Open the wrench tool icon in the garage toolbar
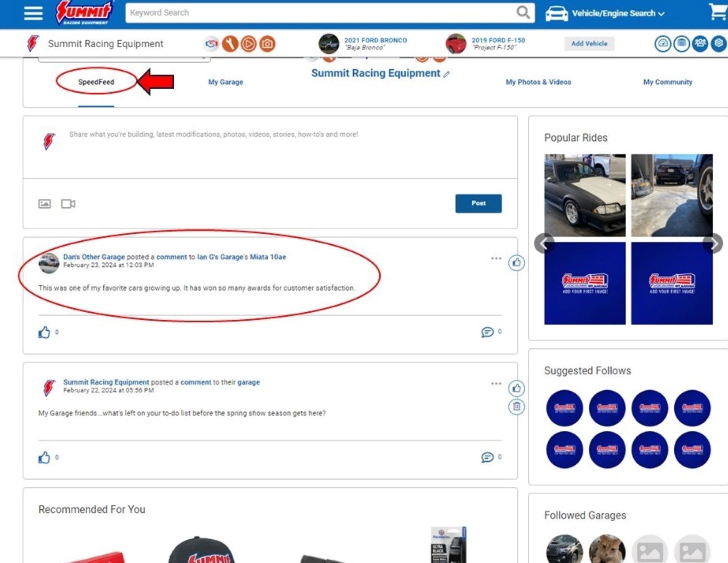 (x=230, y=44)
